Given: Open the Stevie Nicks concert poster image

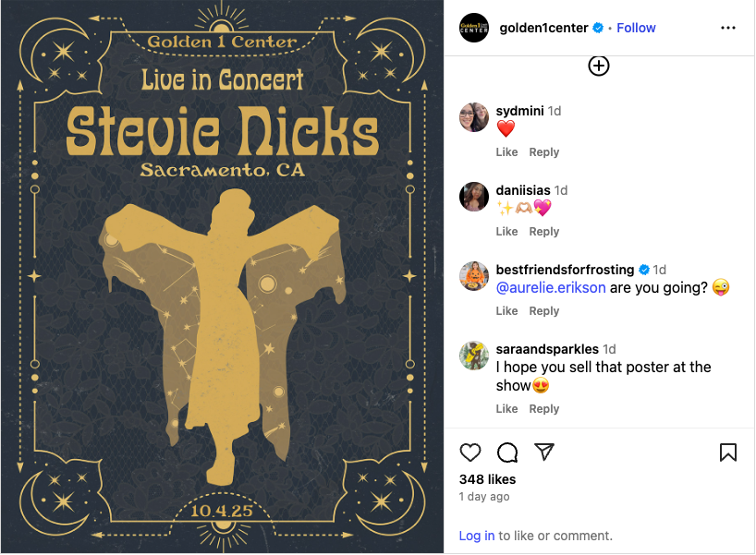Looking at the screenshot, I should tap(222, 277).
